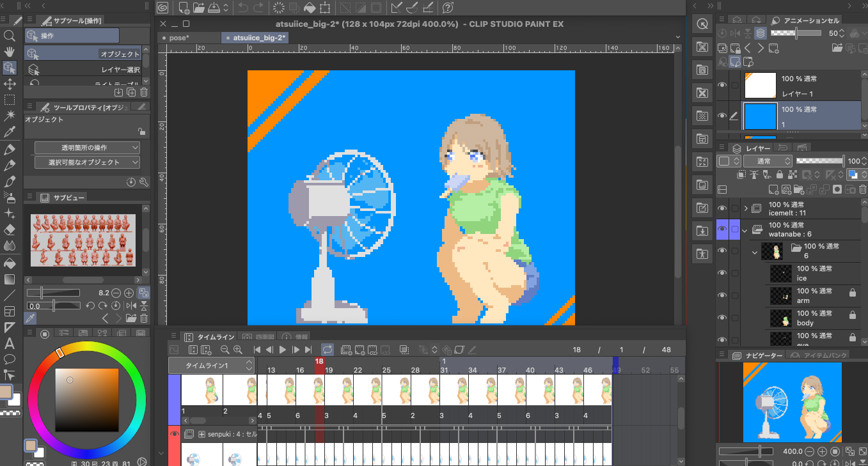
Task: Open the 透明箇所の操作 dropdown
Action: tap(87, 148)
